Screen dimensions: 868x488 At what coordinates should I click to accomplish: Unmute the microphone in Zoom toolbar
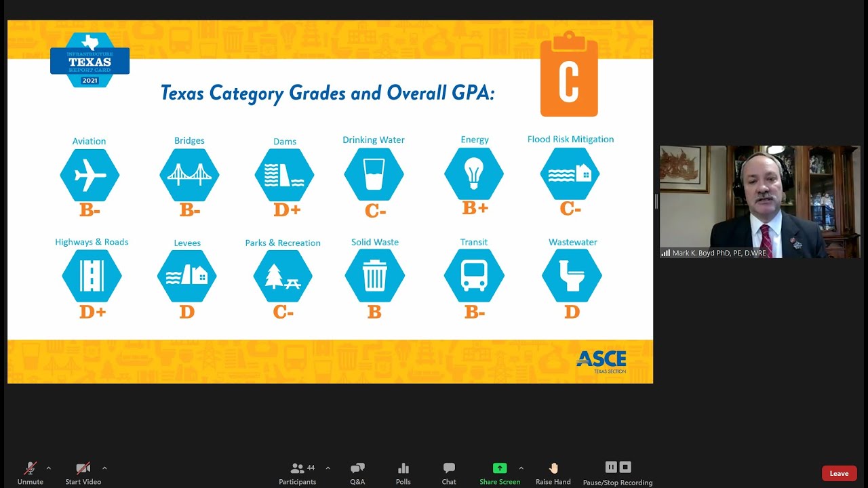(31, 472)
